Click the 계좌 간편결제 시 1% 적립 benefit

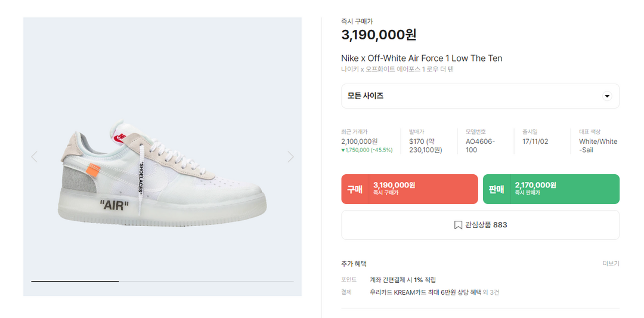pyautogui.click(x=402, y=280)
